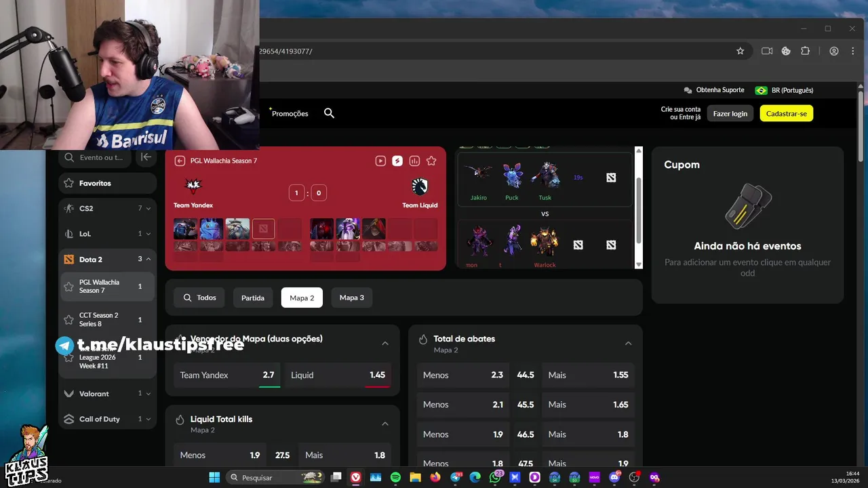The height and width of the screenshot is (488, 868).
Task: Collapse the Liquid Total kills market
Action: tap(385, 424)
